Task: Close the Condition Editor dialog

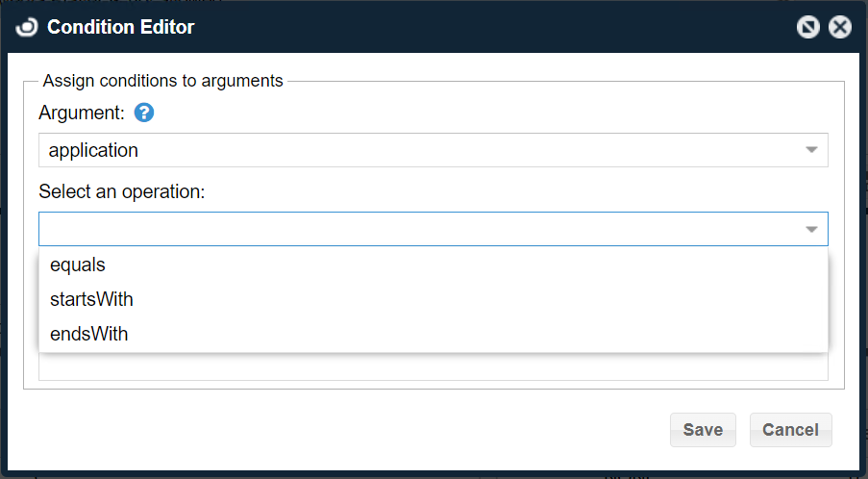Action: tap(840, 27)
